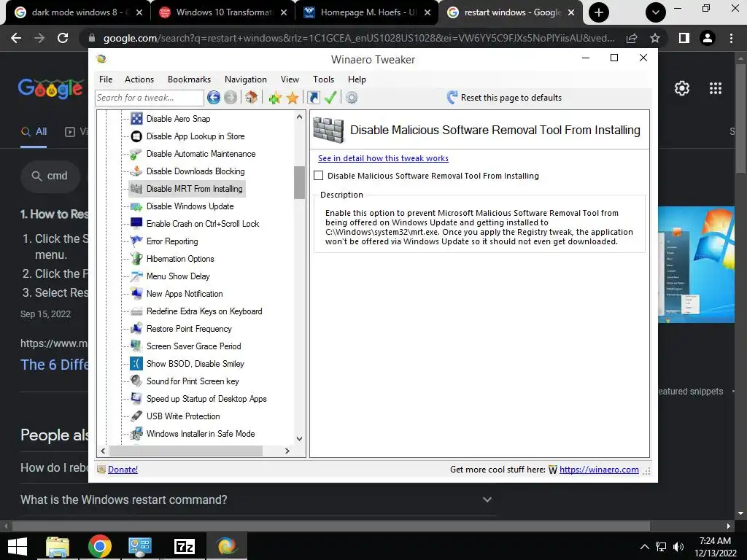Open a new Chrome tab with plus button
The width and height of the screenshot is (747, 560).
pyautogui.click(x=599, y=12)
